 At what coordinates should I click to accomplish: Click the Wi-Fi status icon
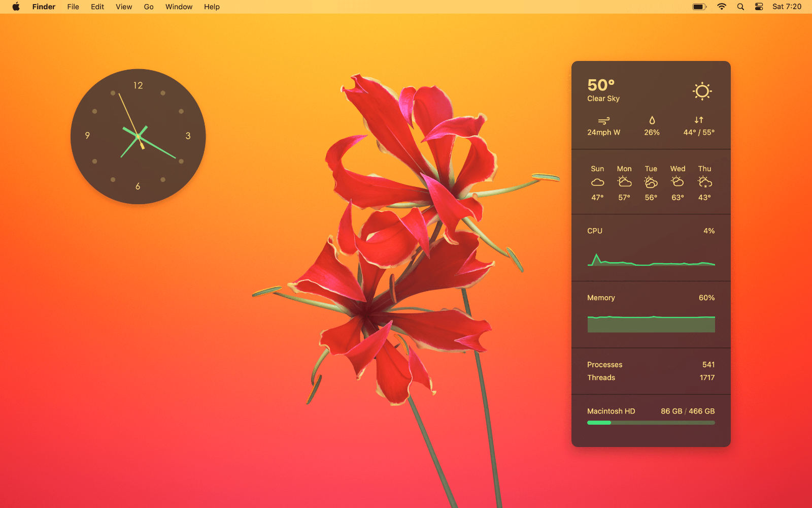(721, 7)
